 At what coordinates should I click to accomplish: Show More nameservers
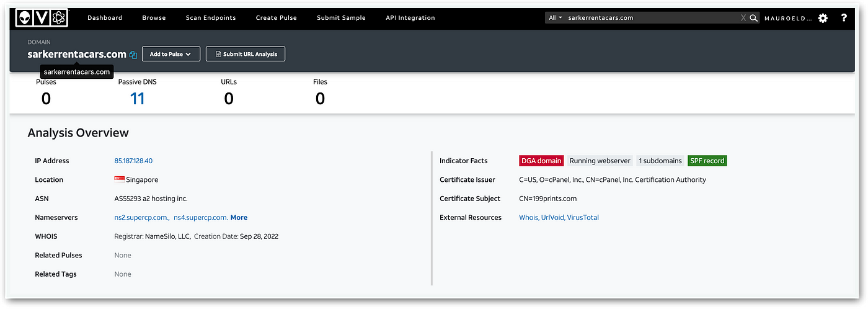239,217
